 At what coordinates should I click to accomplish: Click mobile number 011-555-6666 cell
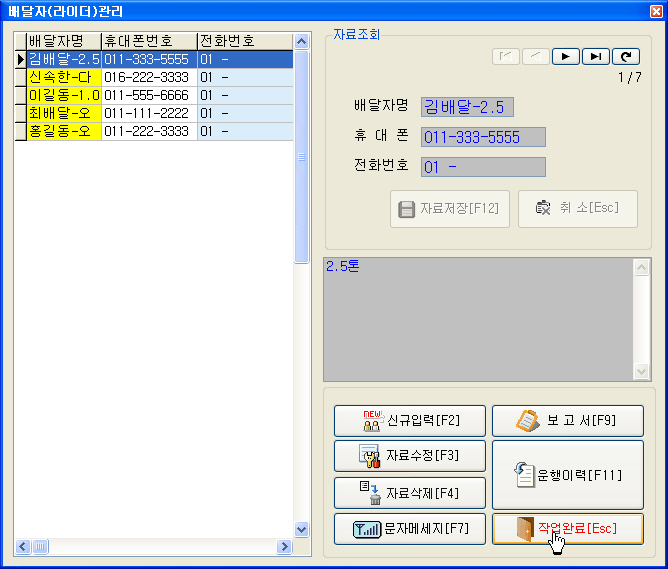tap(149, 95)
